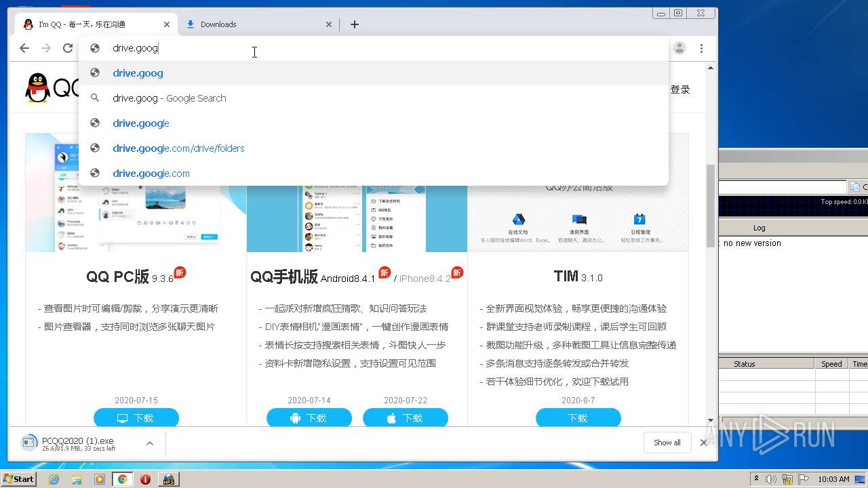Image resolution: width=868 pixels, height=488 pixels.
Task: Download QQ Android version
Action: [x=309, y=418]
